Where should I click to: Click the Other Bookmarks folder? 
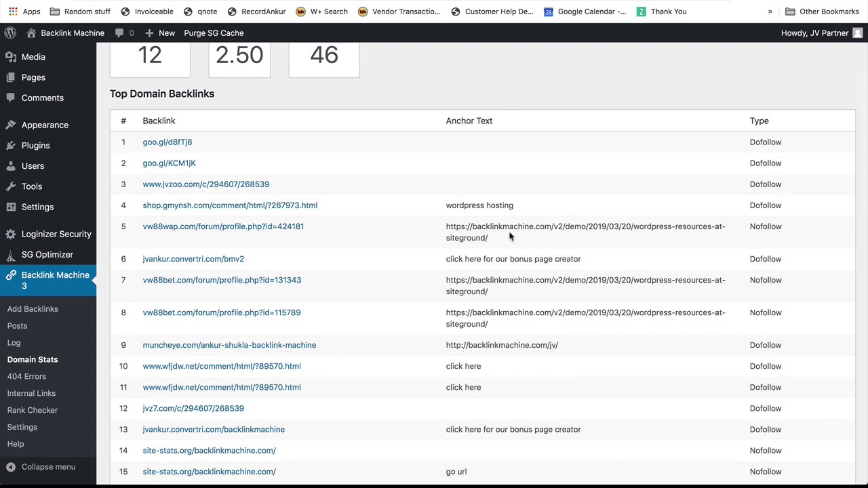pos(822,12)
